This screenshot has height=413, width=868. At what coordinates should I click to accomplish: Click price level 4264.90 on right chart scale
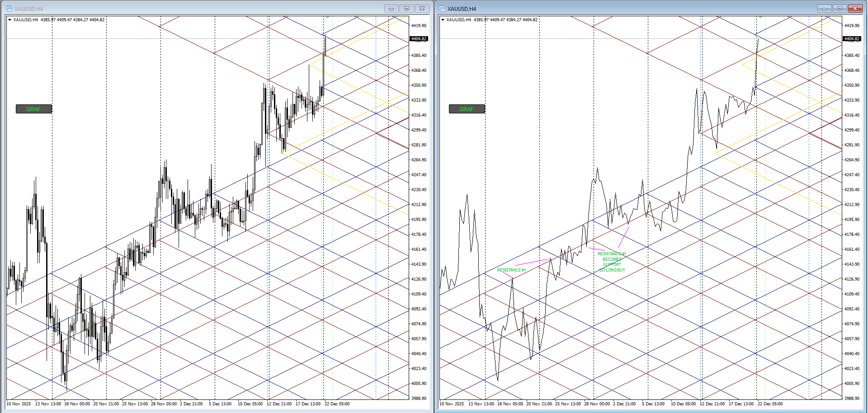[852, 160]
